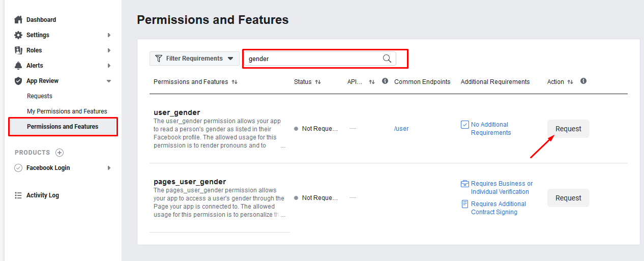Image resolution: width=644 pixels, height=261 pixels.
Task: Expand the Alerts submenu arrow
Action: tap(109, 66)
